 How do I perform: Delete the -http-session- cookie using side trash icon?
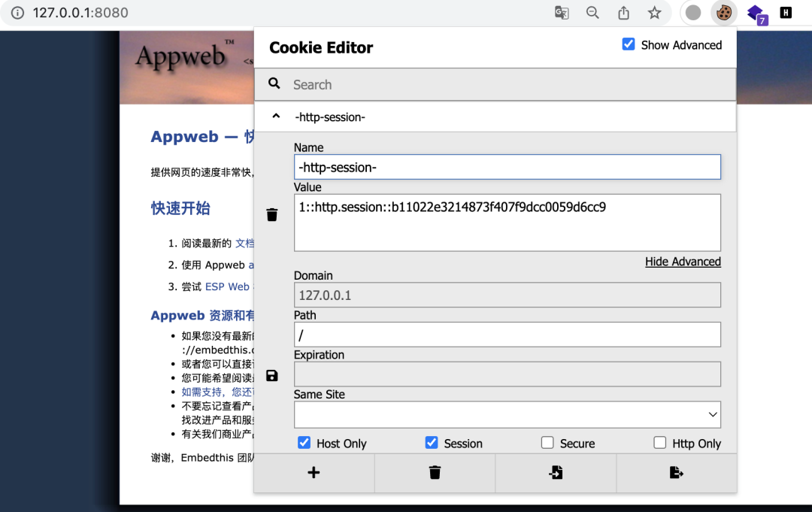272,215
